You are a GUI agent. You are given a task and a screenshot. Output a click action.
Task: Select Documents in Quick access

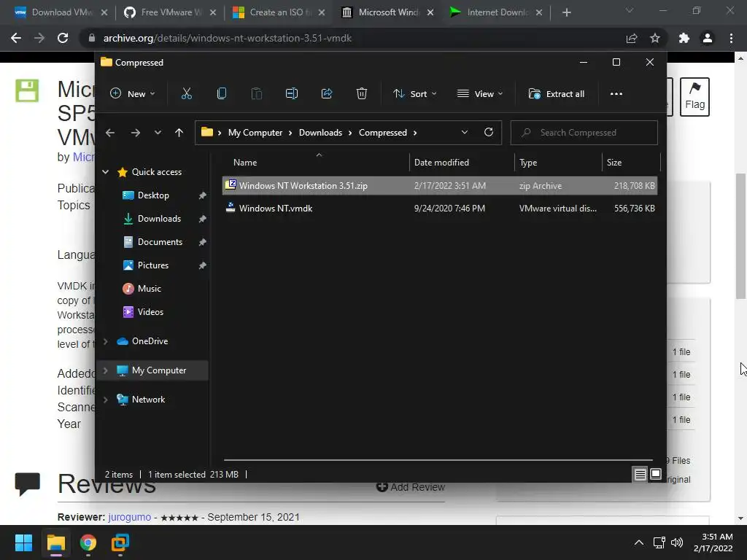coord(160,242)
